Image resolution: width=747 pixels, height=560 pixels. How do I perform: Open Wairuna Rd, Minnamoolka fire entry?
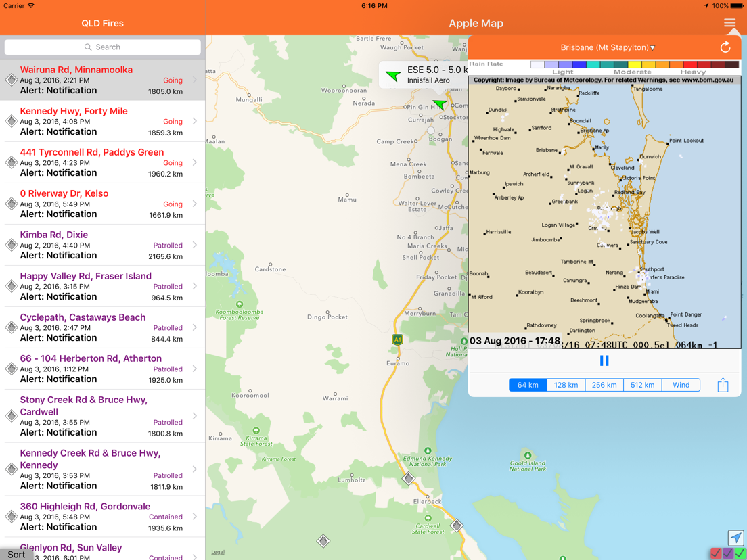102,80
